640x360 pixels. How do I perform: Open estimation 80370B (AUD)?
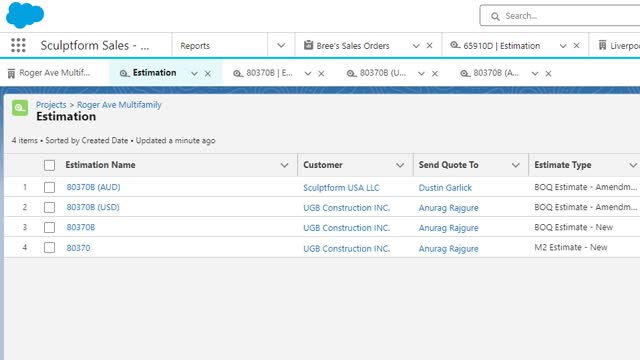coord(93,187)
